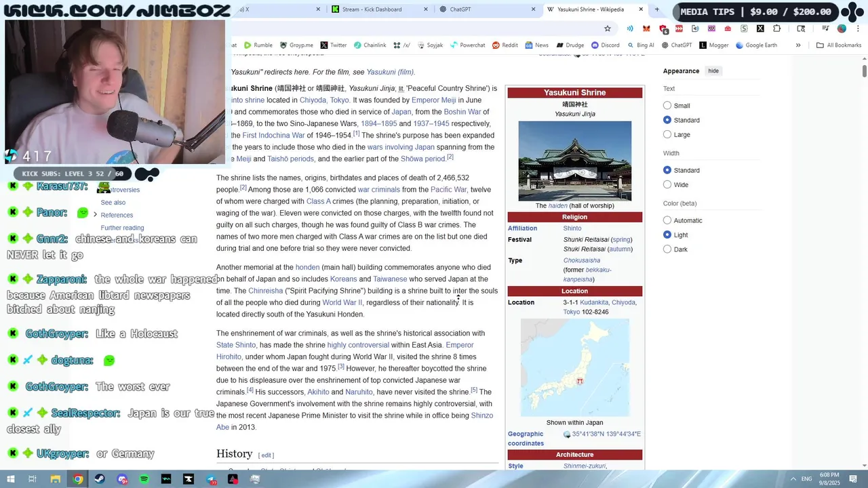Open the Groyp.me bookmark
Image resolution: width=868 pixels, height=488 pixels.
[x=296, y=45]
